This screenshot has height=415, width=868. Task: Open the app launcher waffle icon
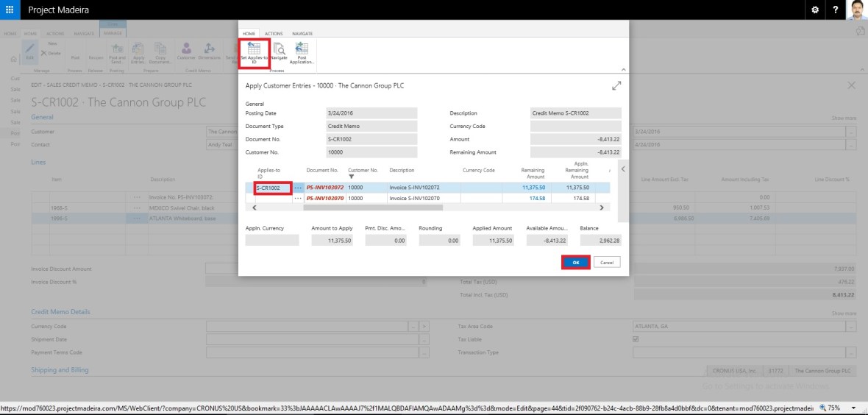(10, 10)
